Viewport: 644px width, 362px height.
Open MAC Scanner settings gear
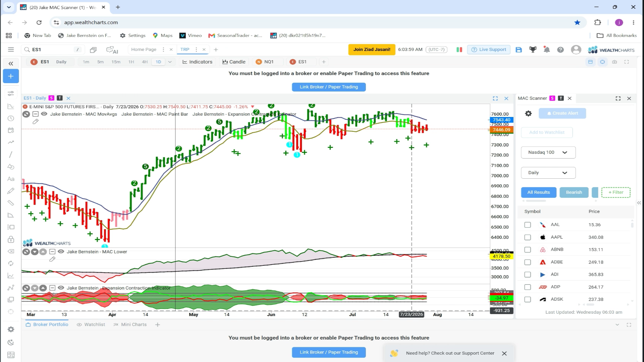528,113
